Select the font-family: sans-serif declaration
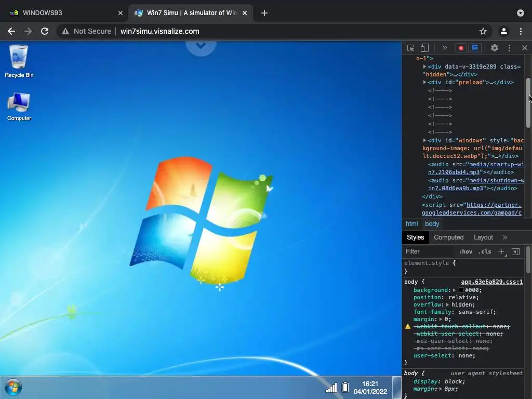The image size is (532, 399). coord(455,312)
